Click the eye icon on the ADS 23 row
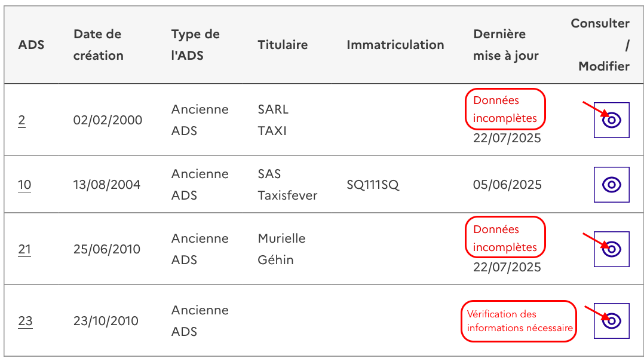The image size is (644, 361). pyautogui.click(x=612, y=321)
